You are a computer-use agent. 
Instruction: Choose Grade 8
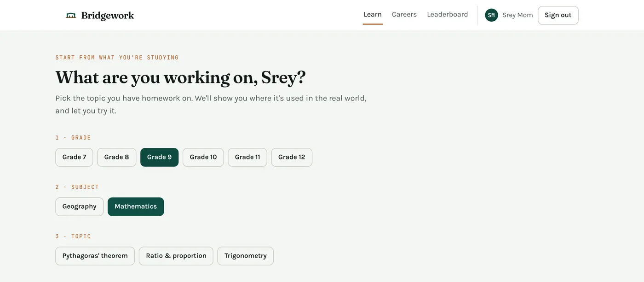(x=117, y=157)
